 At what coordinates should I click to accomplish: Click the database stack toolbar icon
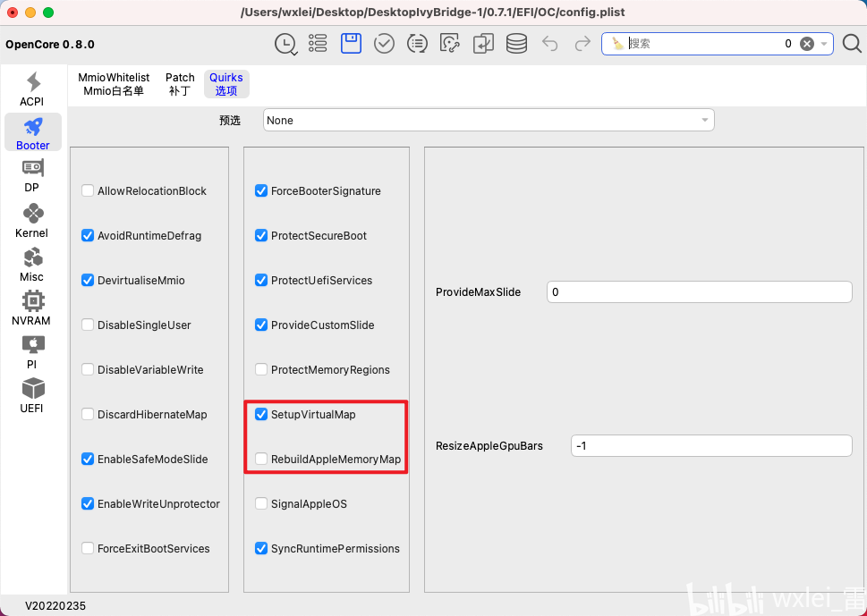516,43
